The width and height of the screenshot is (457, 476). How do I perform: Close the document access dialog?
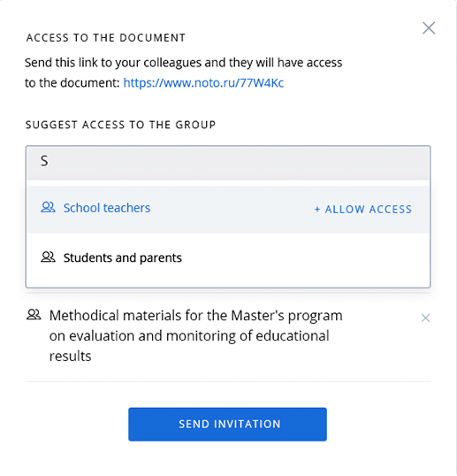(429, 28)
